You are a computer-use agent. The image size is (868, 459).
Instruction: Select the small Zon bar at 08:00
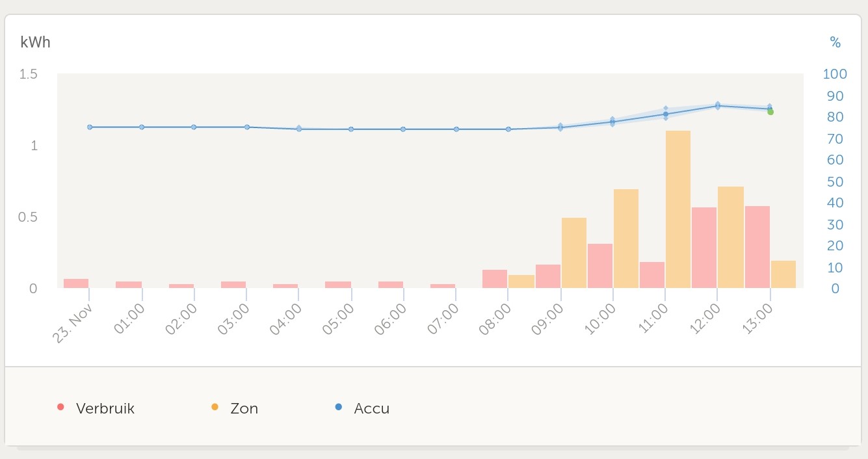[x=521, y=282]
